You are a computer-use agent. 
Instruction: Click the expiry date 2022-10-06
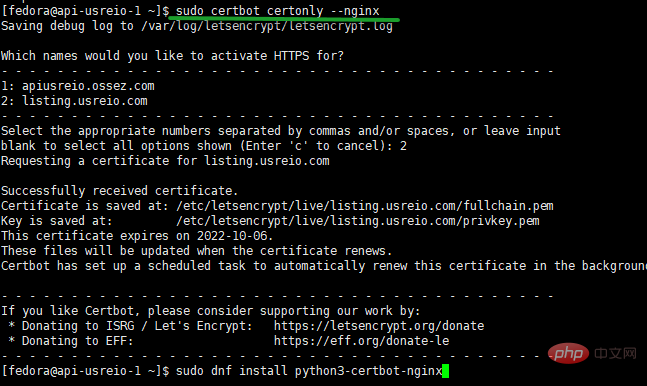[x=232, y=236]
